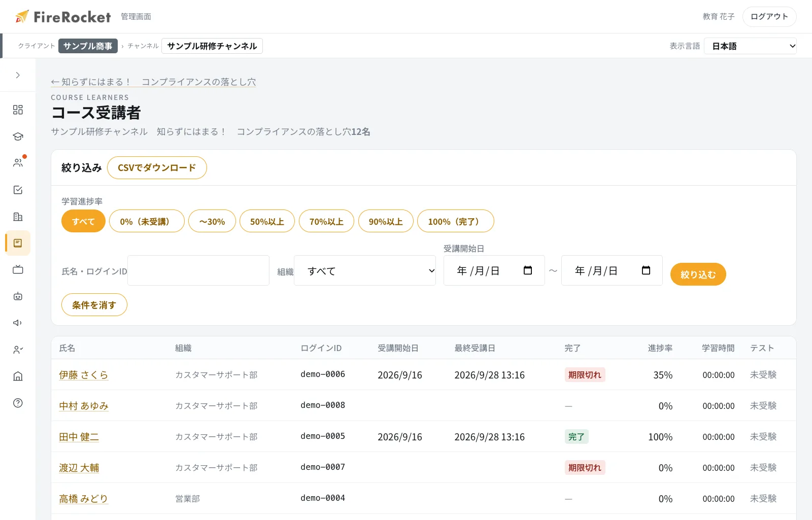Image resolution: width=812 pixels, height=520 pixels.
Task: Filter by 50%以上 progress
Action: pos(267,221)
